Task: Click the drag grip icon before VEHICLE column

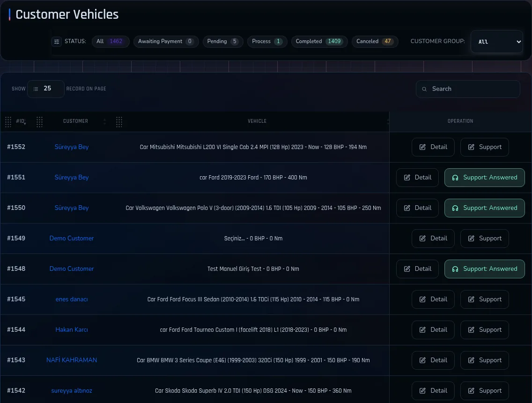Action: point(119,121)
